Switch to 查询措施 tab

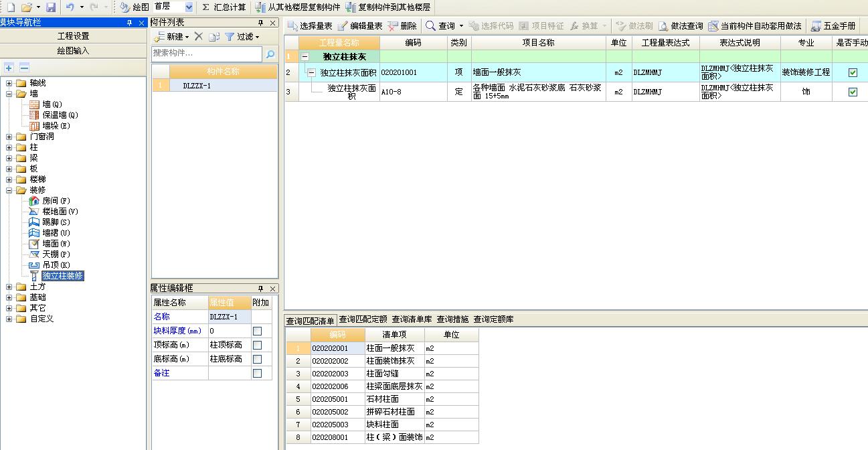(x=452, y=319)
